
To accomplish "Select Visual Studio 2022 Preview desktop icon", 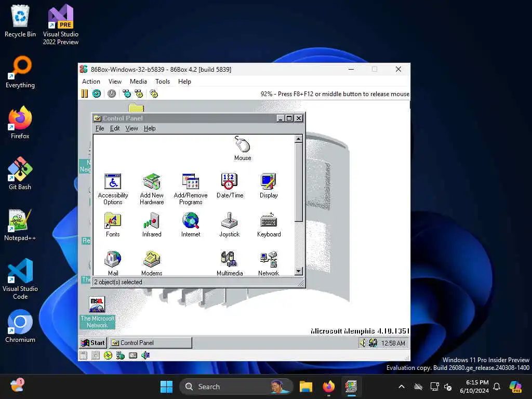I will (61, 25).
